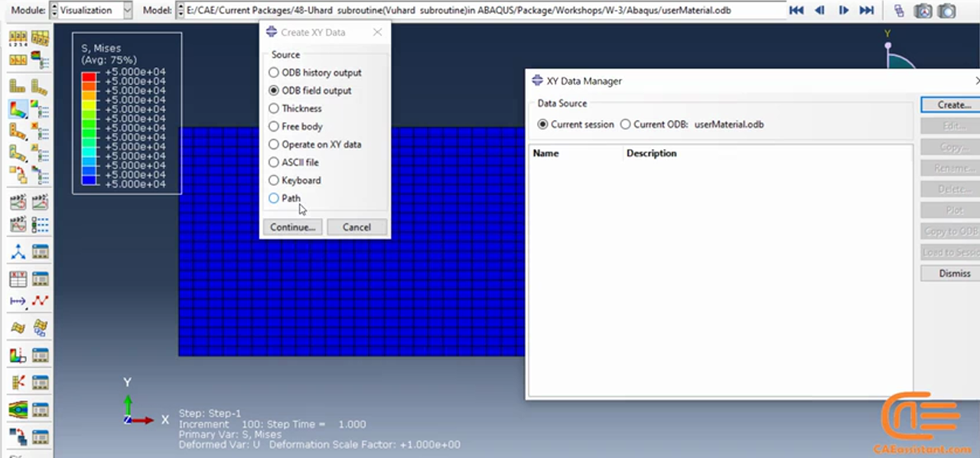Open Contour Options icon

pyautogui.click(x=40, y=109)
